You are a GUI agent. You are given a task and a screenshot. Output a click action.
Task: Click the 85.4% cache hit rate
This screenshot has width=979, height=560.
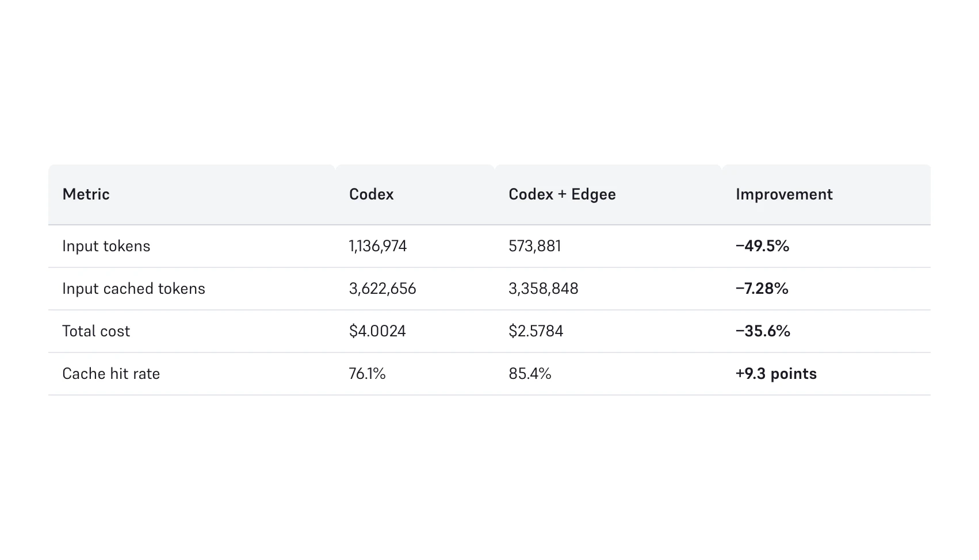pyautogui.click(x=530, y=374)
